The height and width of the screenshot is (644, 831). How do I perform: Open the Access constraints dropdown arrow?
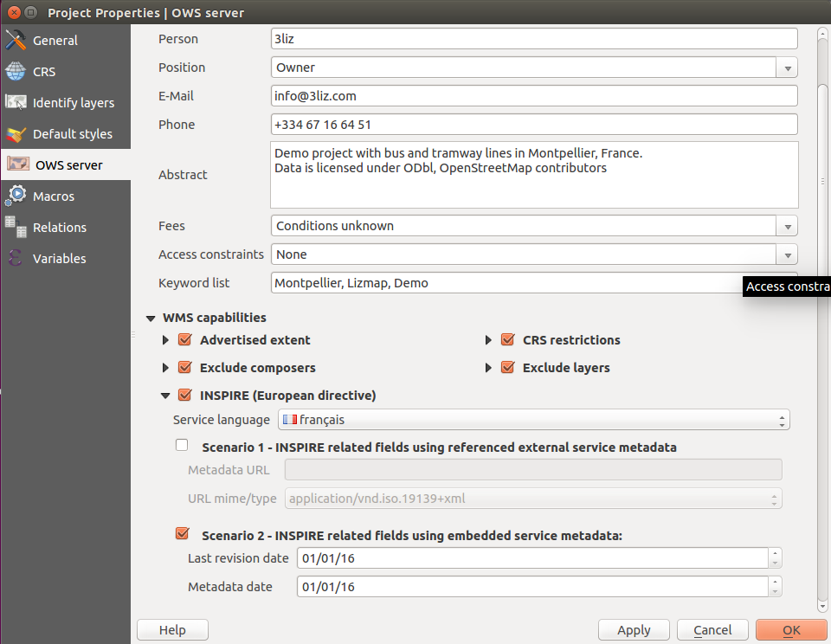click(788, 255)
